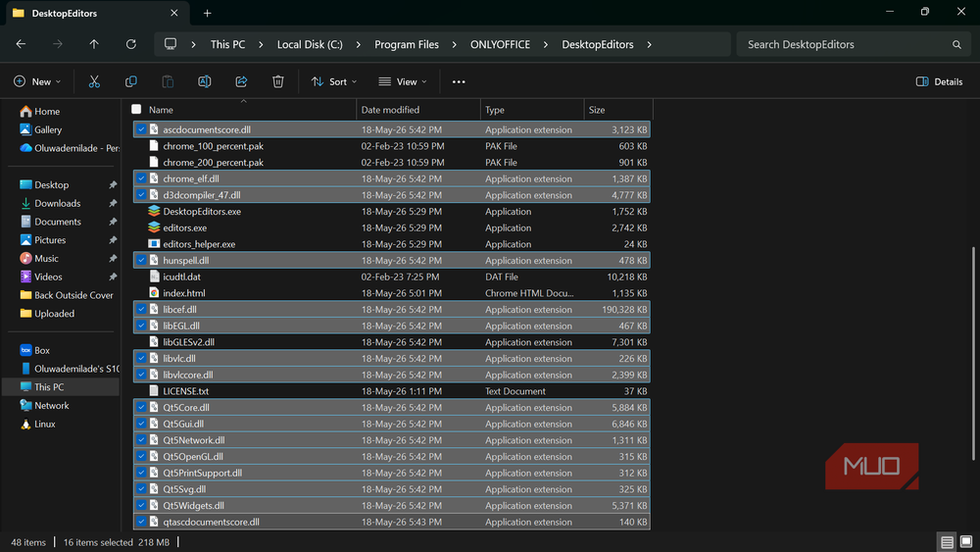Expand the New item dropdown
The height and width of the screenshot is (552, 980).
(37, 81)
